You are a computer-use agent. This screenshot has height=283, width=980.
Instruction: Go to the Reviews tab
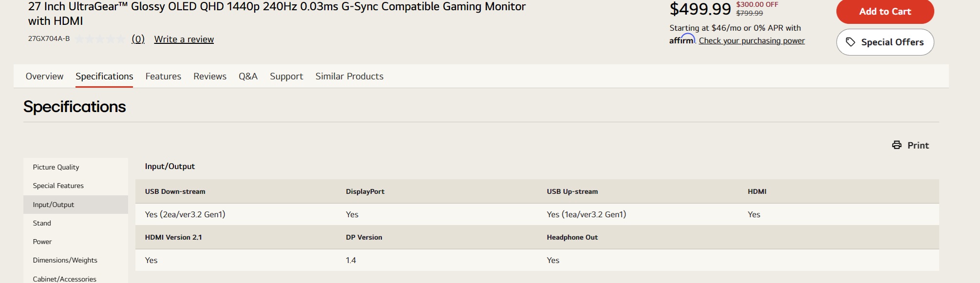210,76
